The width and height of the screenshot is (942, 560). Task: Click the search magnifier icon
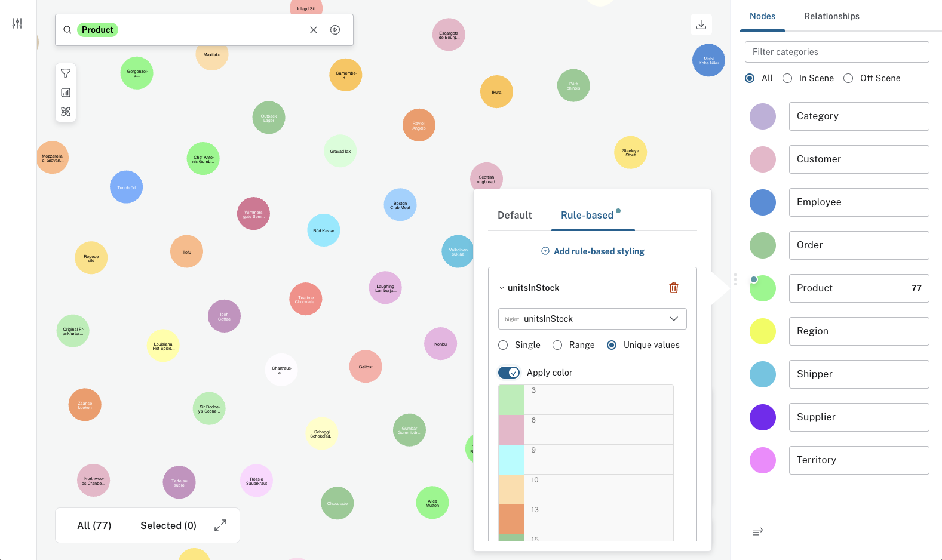point(67,30)
